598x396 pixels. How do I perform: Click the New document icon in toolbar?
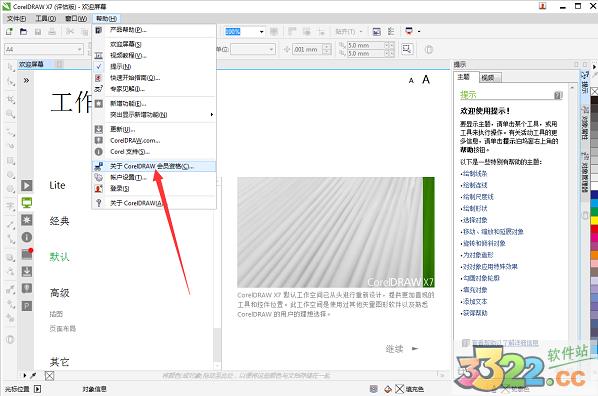[x=9, y=32]
